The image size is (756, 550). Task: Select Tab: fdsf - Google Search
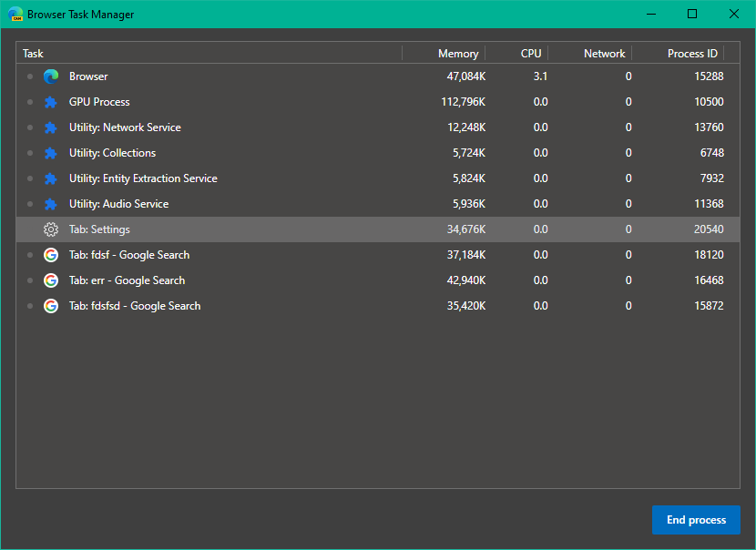(x=378, y=255)
